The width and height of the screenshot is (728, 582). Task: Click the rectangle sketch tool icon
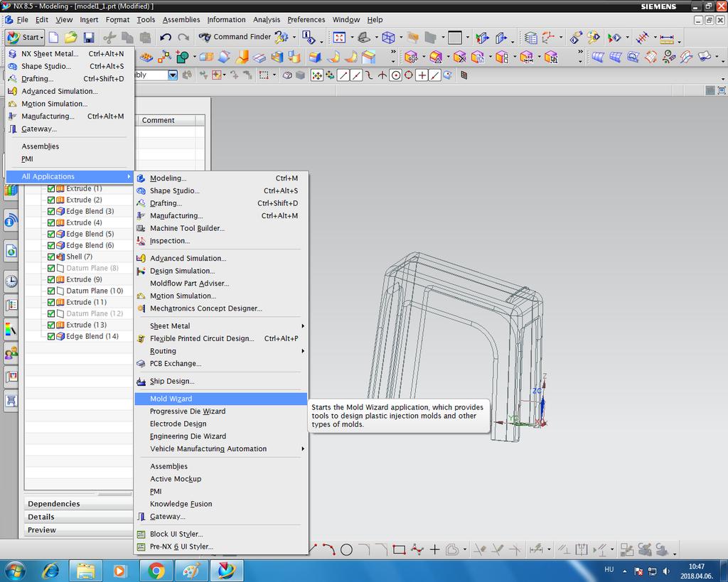[x=399, y=550]
